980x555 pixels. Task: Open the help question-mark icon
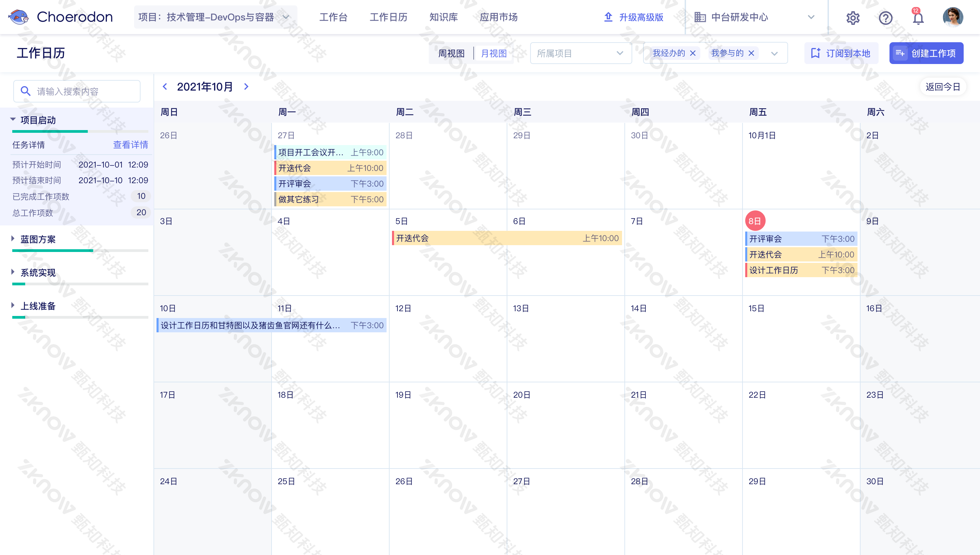click(885, 17)
